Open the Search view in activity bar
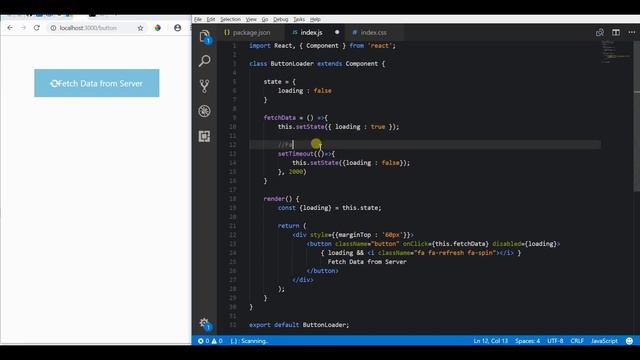Image resolution: width=640 pixels, height=360 pixels. pyautogui.click(x=204, y=61)
